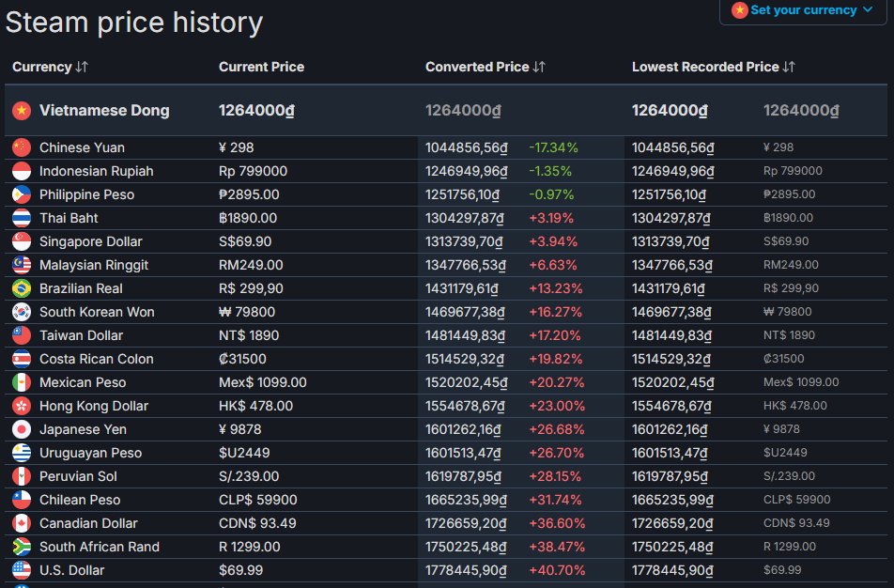Select the Hong Kong Dollar currency name

point(94,406)
